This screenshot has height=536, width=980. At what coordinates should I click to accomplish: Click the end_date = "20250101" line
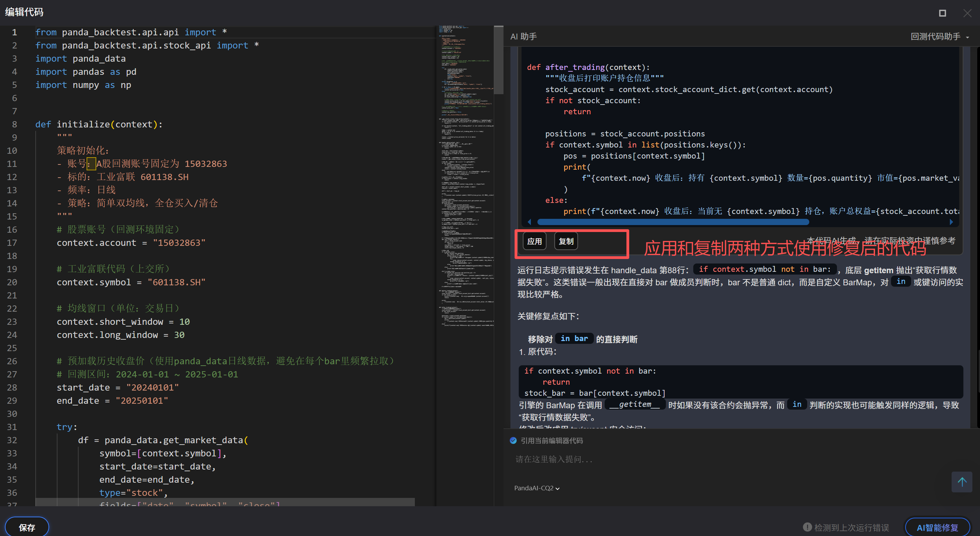point(112,401)
